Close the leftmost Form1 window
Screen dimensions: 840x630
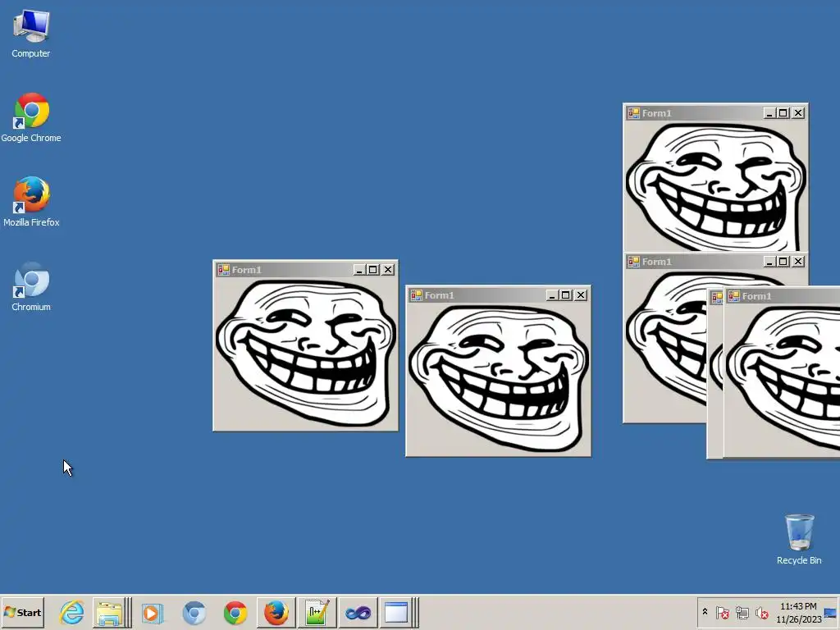coord(388,269)
